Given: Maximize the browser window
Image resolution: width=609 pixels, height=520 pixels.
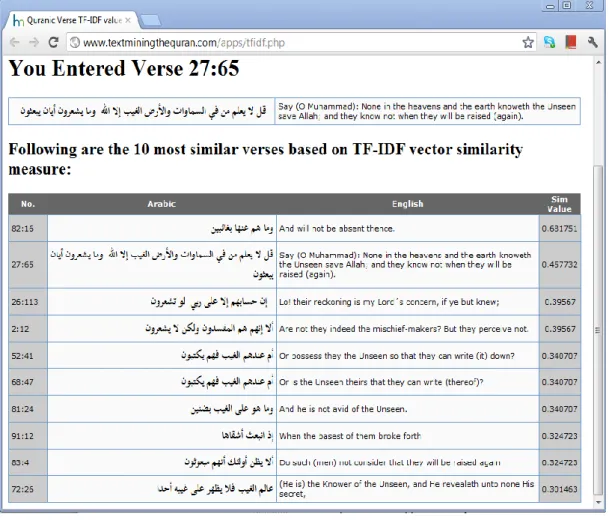Looking at the screenshot, I should pyautogui.click(x=569, y=5).
